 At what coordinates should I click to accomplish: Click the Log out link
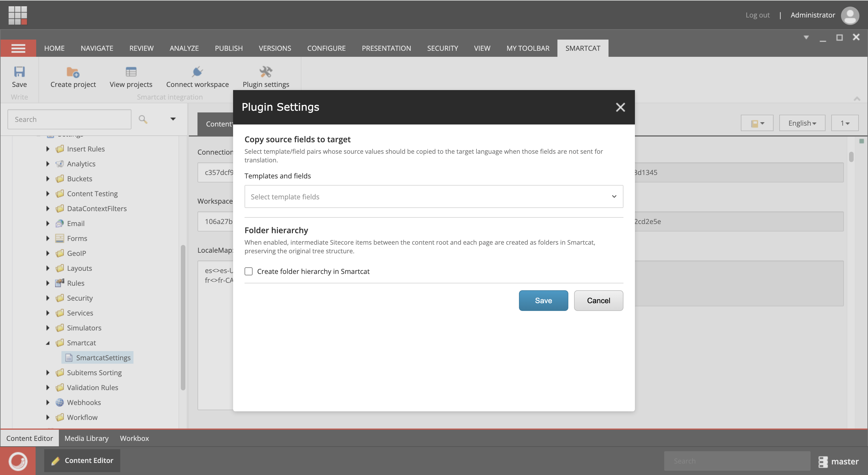(757, 15)
